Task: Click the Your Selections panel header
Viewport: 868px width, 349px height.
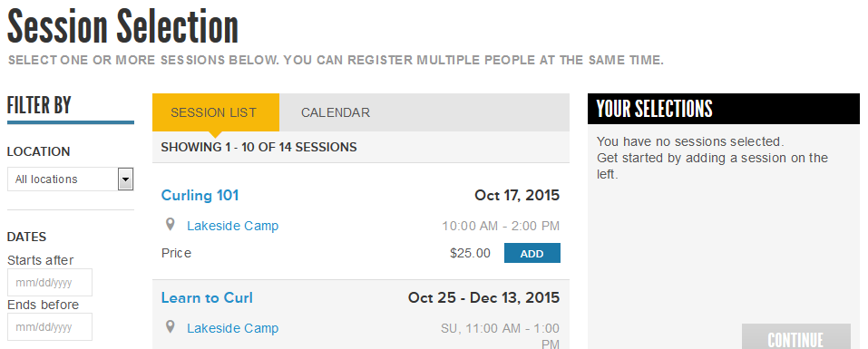Action: pyautogui.click(x=724, y=109)
